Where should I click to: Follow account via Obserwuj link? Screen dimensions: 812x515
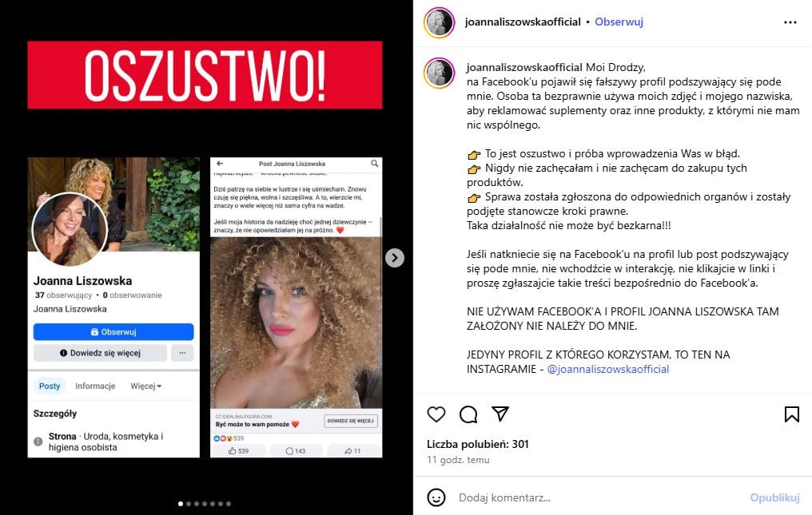(x=619, y=22)
